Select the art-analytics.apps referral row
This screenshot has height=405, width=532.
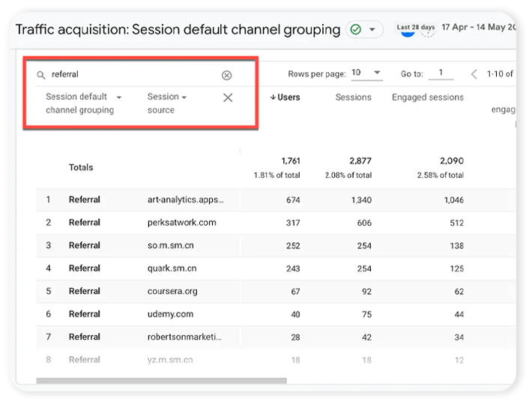pyautogui.click(x=185, y=200)
